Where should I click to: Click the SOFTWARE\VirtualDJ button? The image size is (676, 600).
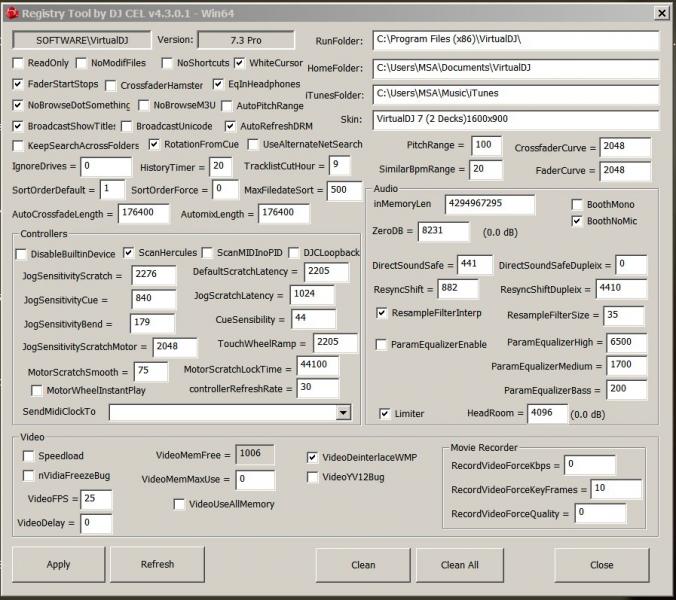[82, 40]
